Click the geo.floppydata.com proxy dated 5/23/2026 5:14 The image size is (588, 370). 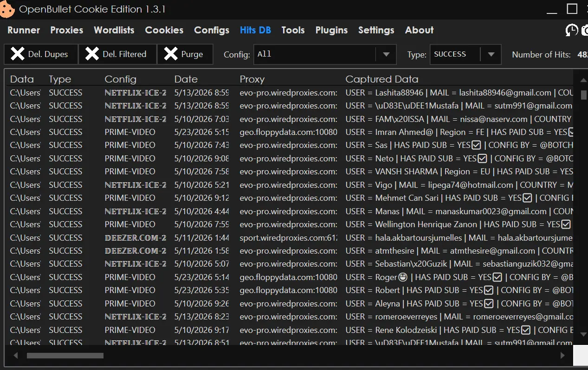[x=289, y=277]
